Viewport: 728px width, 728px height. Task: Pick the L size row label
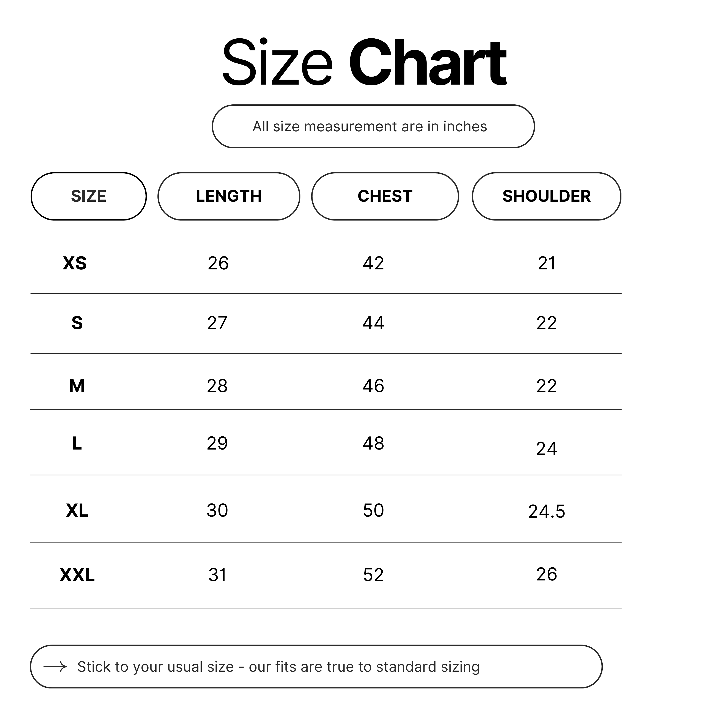[77, 443]
